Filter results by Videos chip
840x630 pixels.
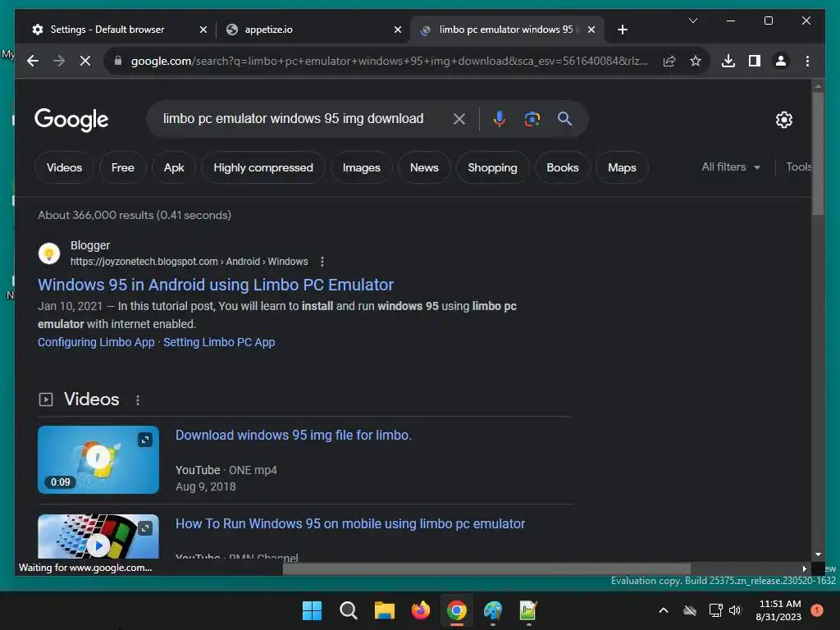(x=64, y=167)
